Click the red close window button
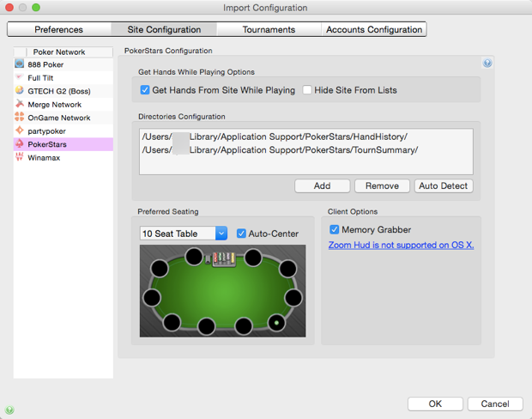 pos(9,7)
